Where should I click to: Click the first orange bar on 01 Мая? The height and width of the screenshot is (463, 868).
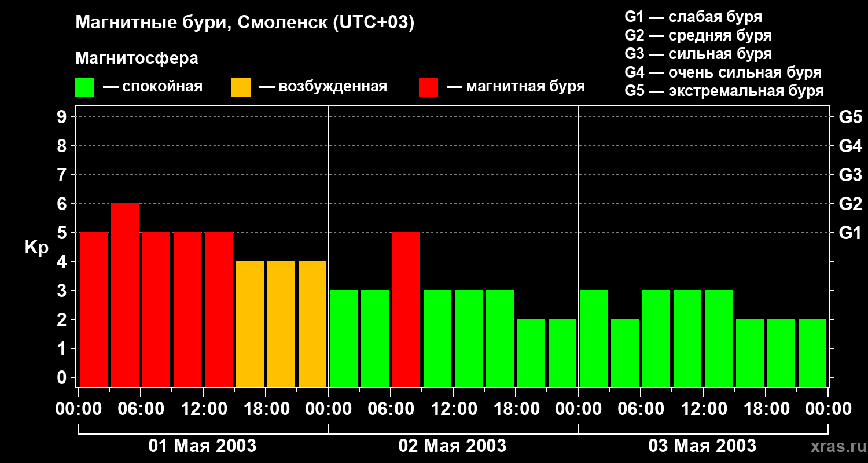pos(250,324)
